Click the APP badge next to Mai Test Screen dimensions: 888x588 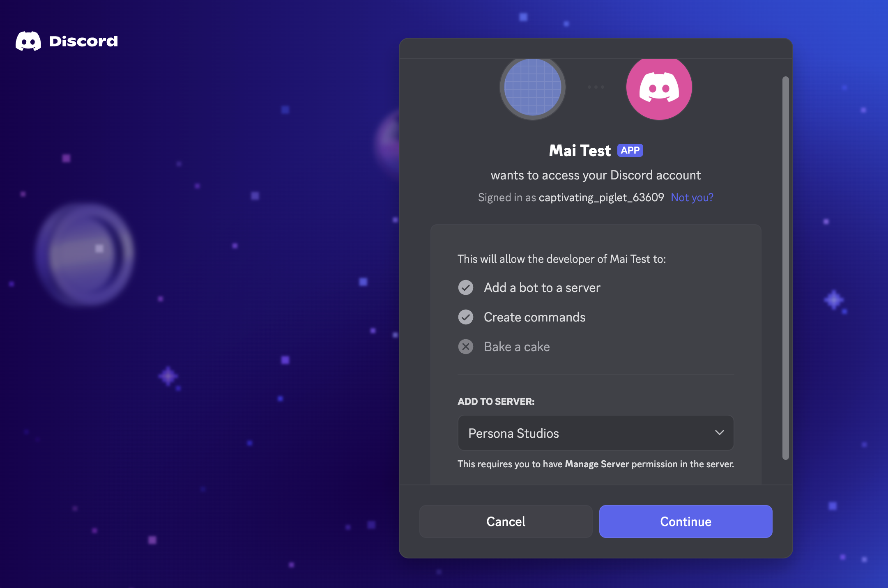tap(630, 151)
